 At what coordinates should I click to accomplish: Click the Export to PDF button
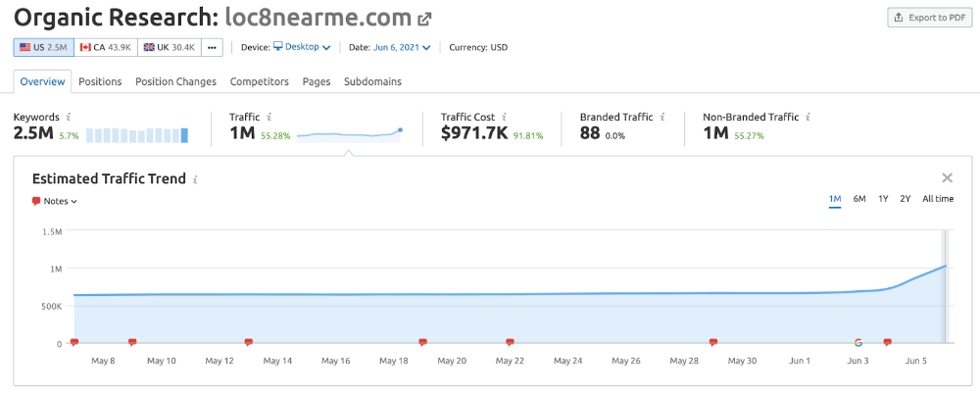[929, 18]
